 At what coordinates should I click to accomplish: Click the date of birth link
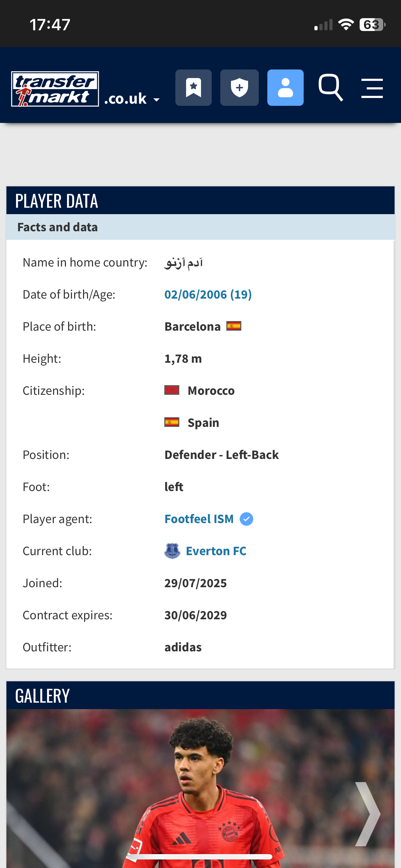[x=208, y=295]
